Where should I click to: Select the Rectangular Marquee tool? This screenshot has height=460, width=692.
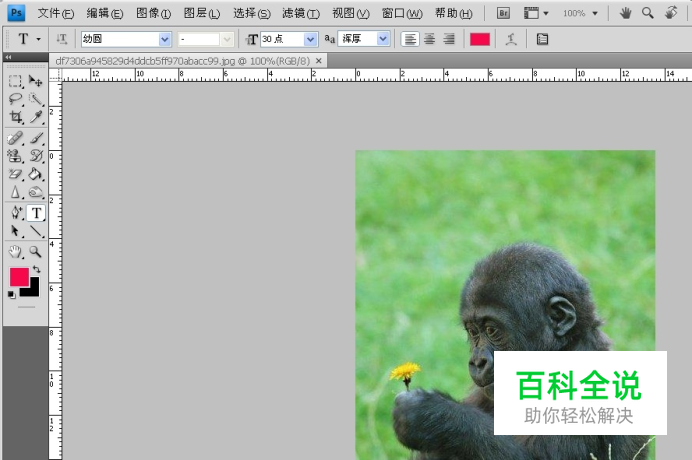[15, 81]
